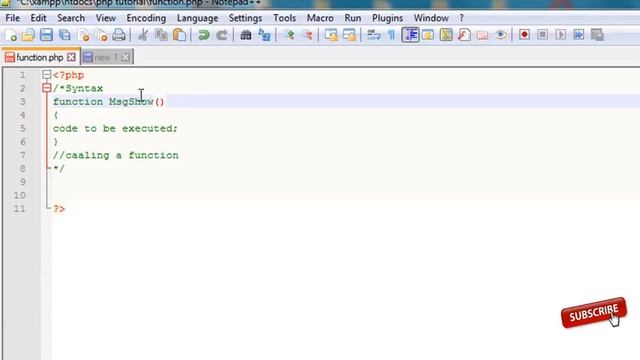Click the Stop Recording macro icon
Viewport: 640px width, 360px height.
(x=542, y=35)
